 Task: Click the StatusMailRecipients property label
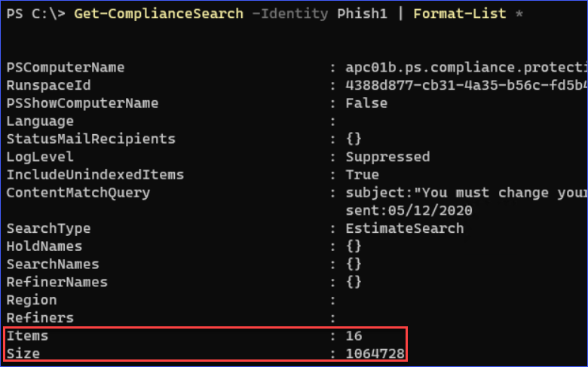pyautogui.click(x=90, y=139)
